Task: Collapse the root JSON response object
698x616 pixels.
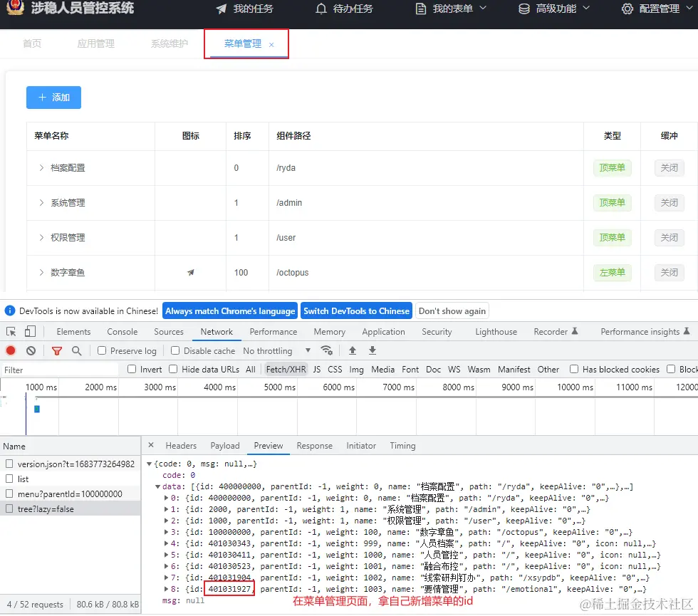Action: pyautogui.click(x=149, y=464)
